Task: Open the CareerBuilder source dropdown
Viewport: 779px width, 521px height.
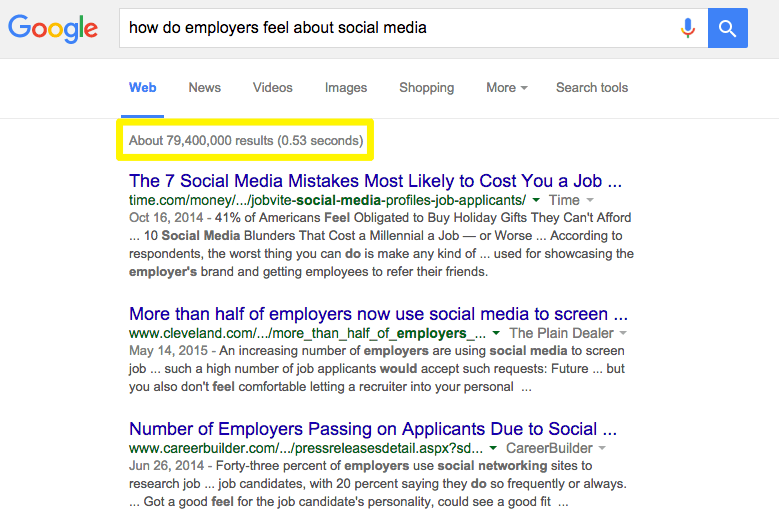Action: click(x=555, y=448)
